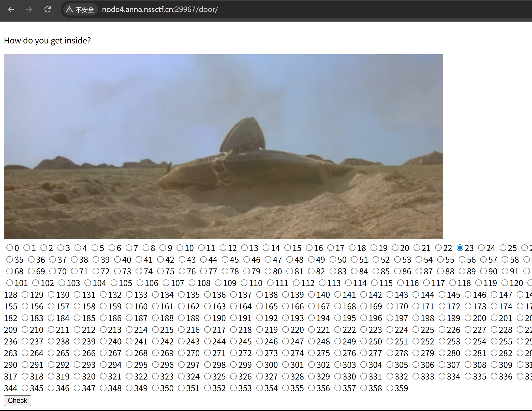Select the checked radio button 23

pos(460,248)
